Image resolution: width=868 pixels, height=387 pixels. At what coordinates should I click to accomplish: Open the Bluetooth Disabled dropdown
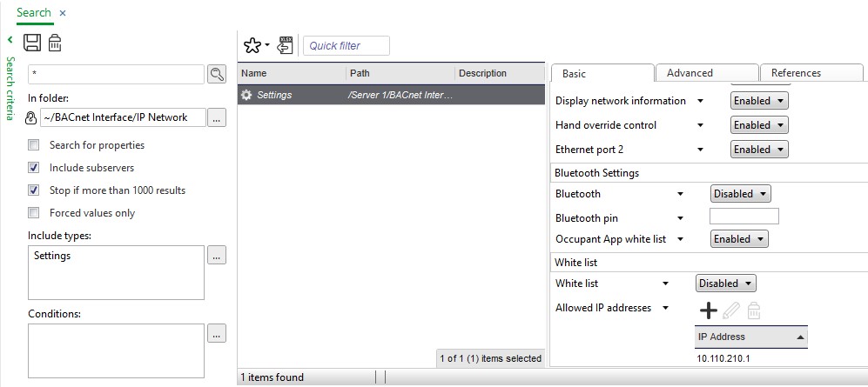point(740,193)
